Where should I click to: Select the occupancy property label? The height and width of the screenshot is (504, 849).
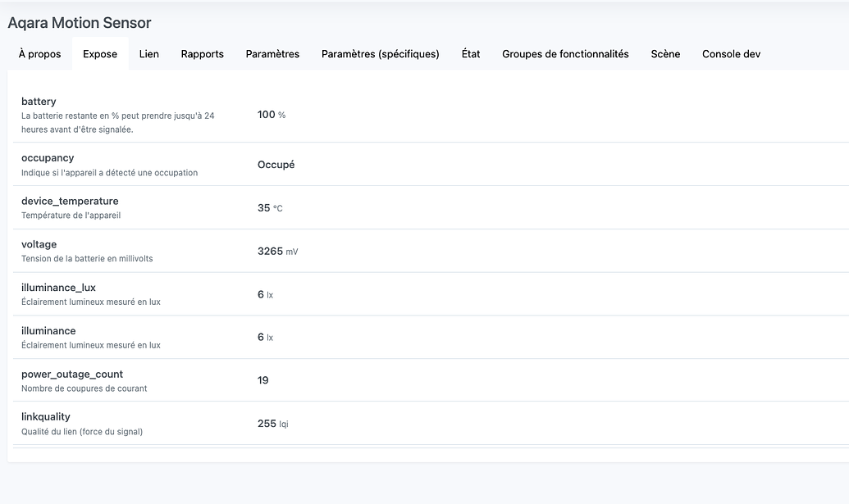48,158
